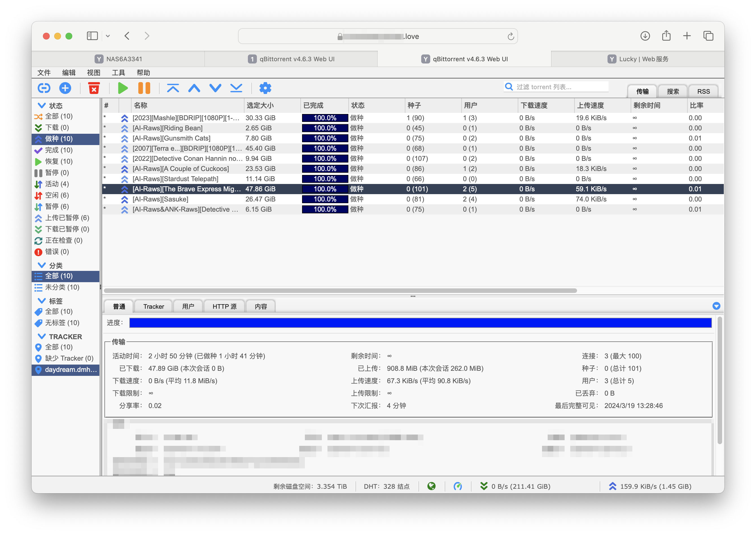Image resolution: width=756 pixels, height=535 pixels.
Task: Switch to the 内容 details tab
Action: coord(261,306)
